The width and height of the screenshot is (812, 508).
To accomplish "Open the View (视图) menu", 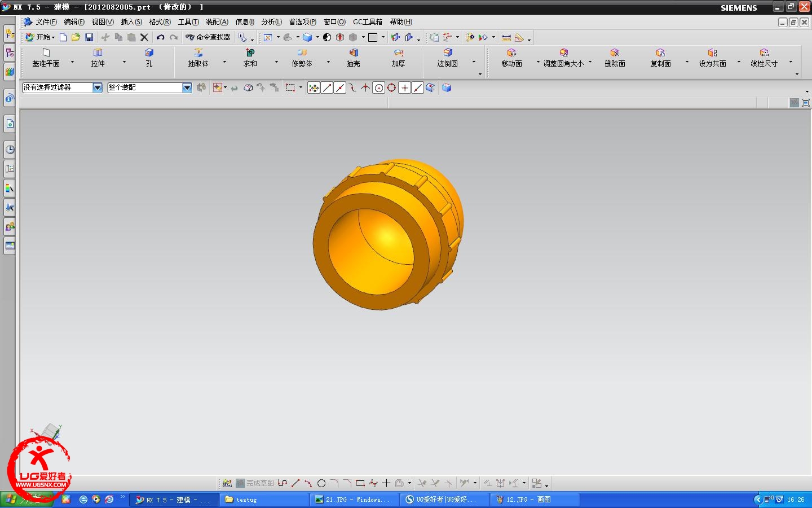I will pos(103,22).
